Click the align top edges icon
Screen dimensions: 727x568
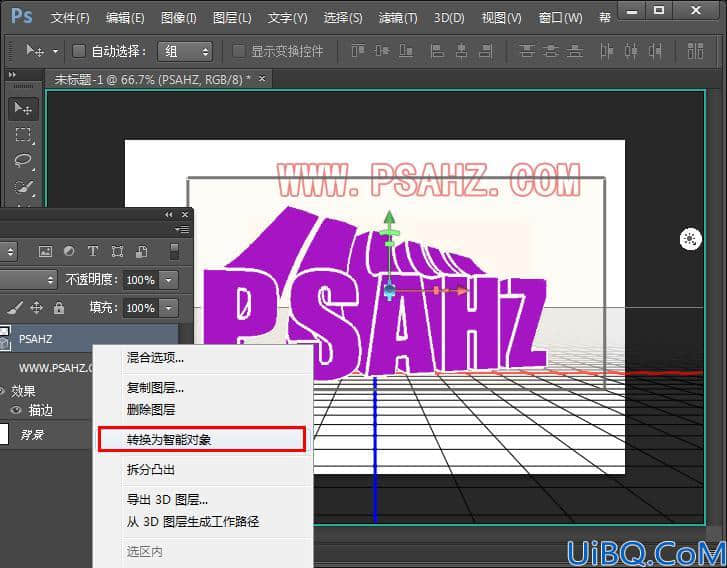[358, 50]
